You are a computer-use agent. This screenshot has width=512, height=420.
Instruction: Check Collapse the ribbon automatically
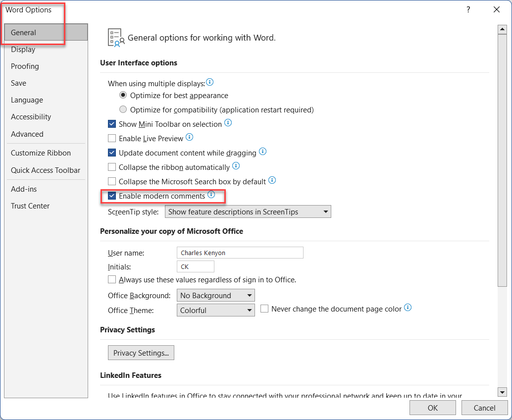click(x=112, y=167)
